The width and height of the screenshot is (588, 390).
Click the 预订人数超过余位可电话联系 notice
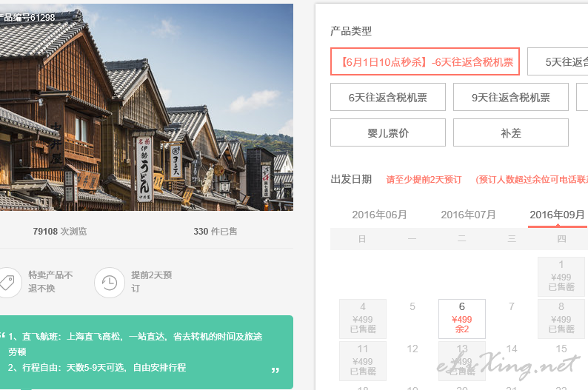[532, 180]
